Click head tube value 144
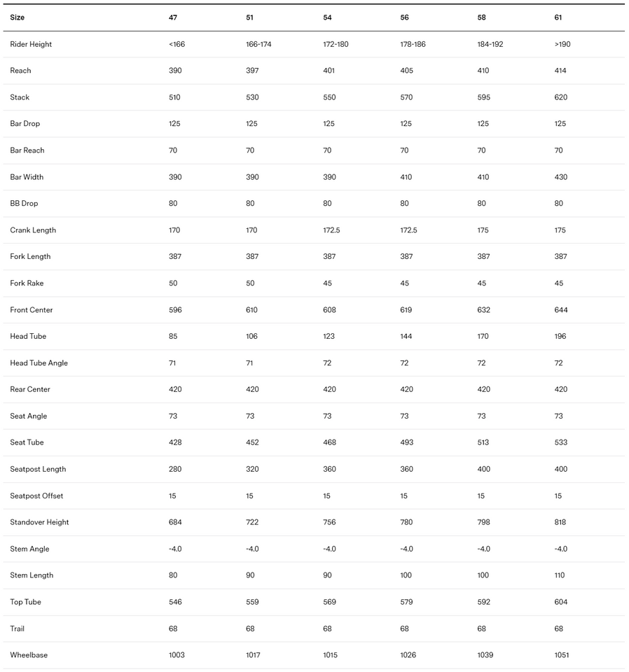This screenshot has width=629, height=672. click(x=406, y=337)
